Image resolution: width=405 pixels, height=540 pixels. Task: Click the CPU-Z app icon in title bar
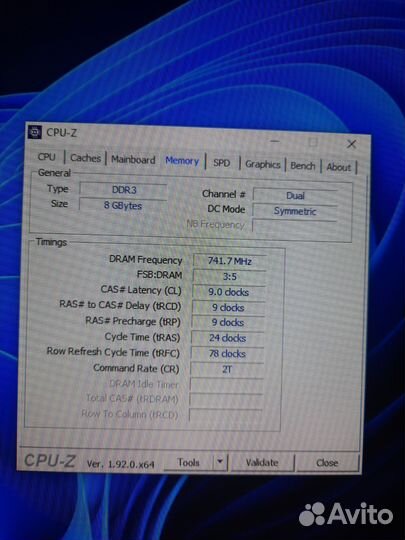(34, 132)
